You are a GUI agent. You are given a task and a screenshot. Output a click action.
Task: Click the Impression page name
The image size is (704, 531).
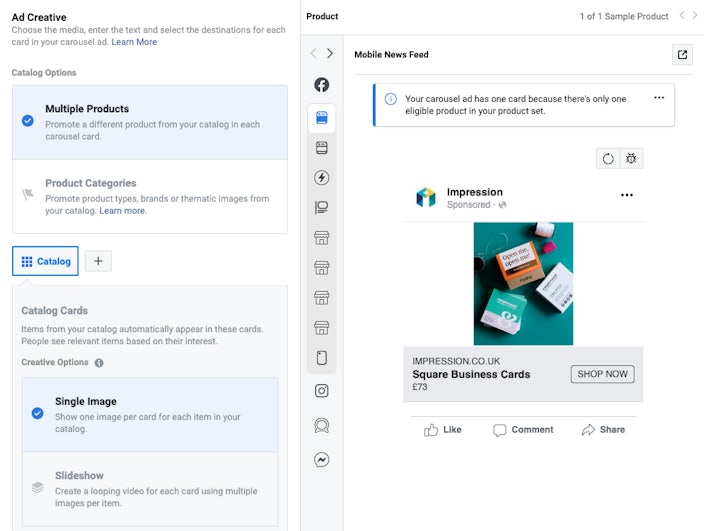pos(475,192)
